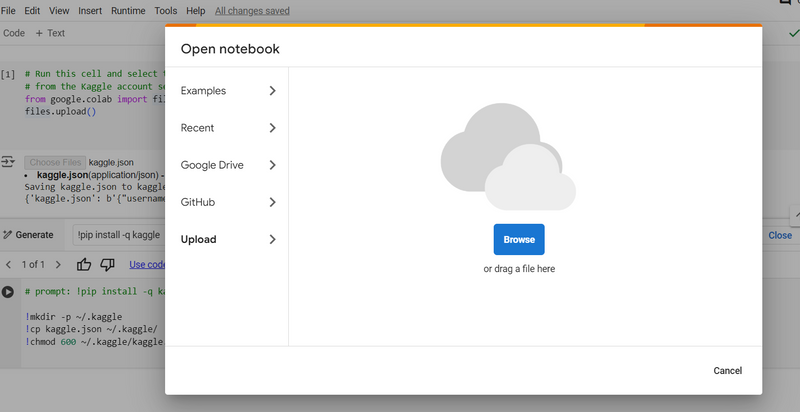
Task: Go to previous generated suggestion arrow
Action: [x=9, y=265]
